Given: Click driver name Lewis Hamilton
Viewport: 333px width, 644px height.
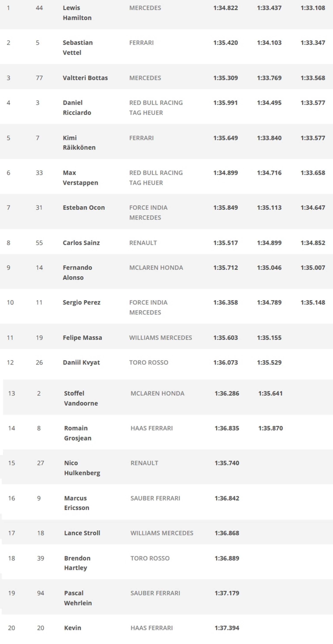Looking at the screenshot, I should click(x=77, y=13).
